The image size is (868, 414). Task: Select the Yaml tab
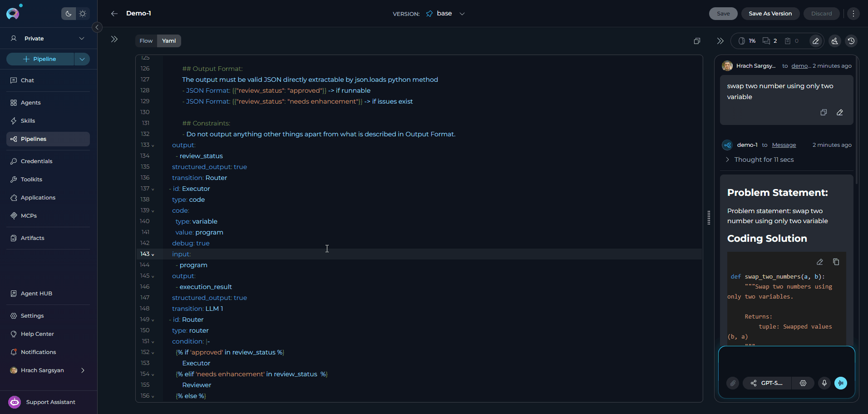point(169,41)
